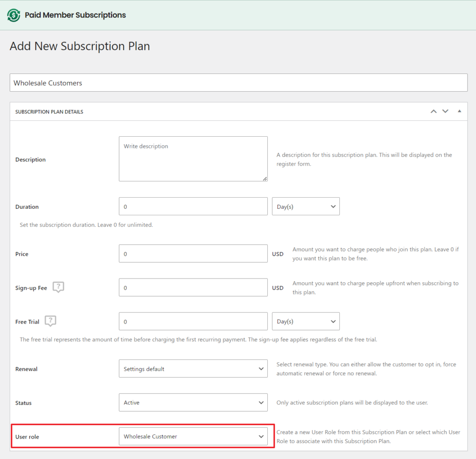Click the 'Create a new User Role' help text
476x459 pixels.
[368, 437]
